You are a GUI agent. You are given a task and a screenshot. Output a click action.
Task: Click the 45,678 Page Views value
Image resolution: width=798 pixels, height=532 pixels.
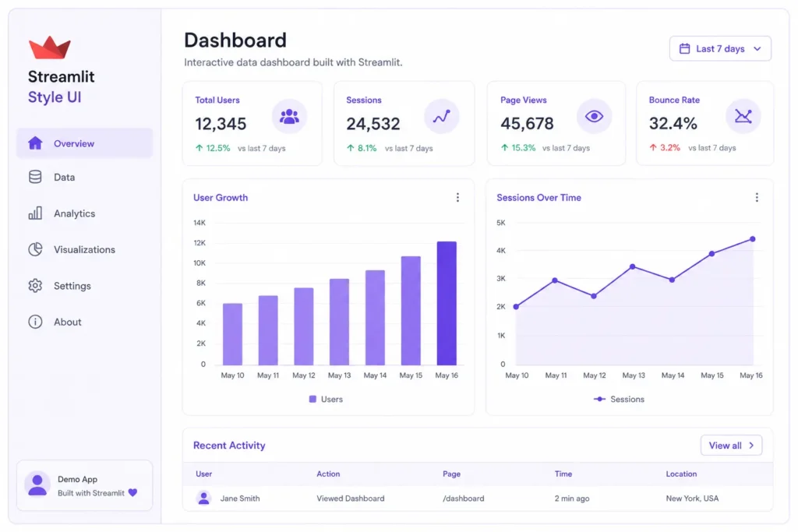[527, 123]
